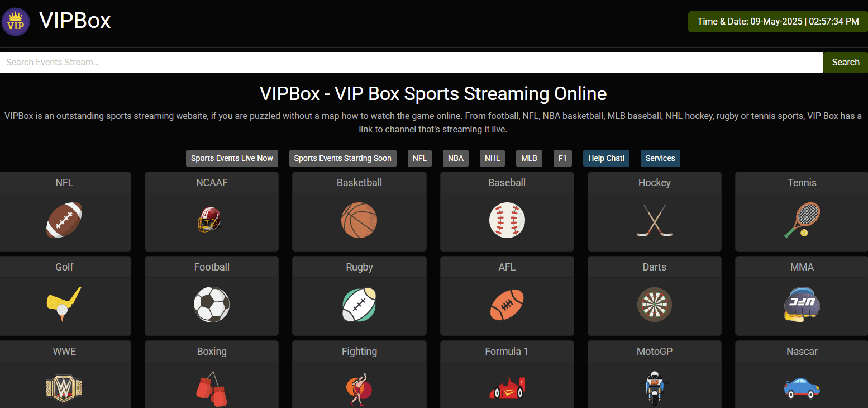Select the Golf card heading
The height and width of the screenshot is (408, 868).
click(x=64, y=267)
